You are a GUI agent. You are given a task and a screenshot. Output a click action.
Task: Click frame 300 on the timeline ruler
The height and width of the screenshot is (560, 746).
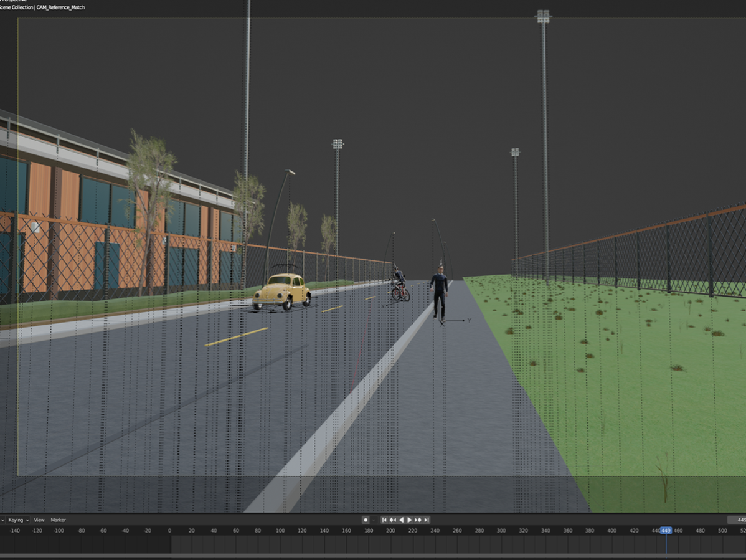pos(501,531)
